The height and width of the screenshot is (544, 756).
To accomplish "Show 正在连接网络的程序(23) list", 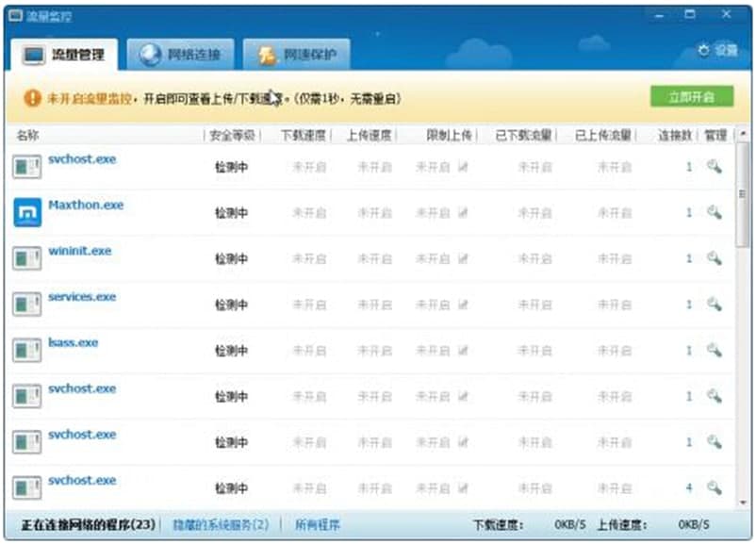I will point(89,524).
